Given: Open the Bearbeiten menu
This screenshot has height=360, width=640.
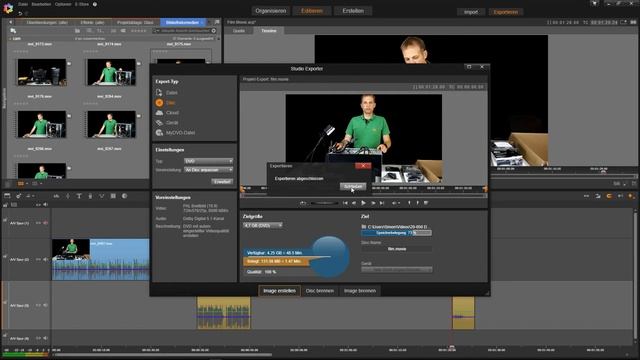Looking at the screenshot, I should coord(41,4).
